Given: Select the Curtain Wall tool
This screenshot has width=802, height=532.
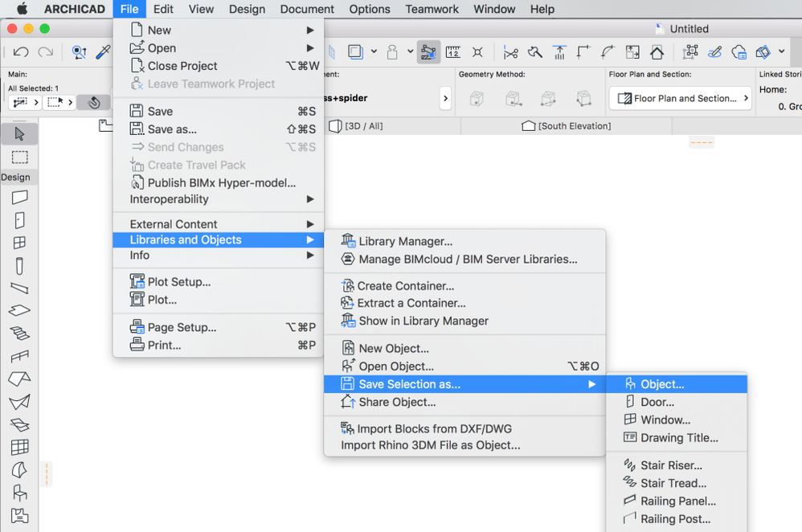Looking at the screenshot, I should [x=19, y=447].
